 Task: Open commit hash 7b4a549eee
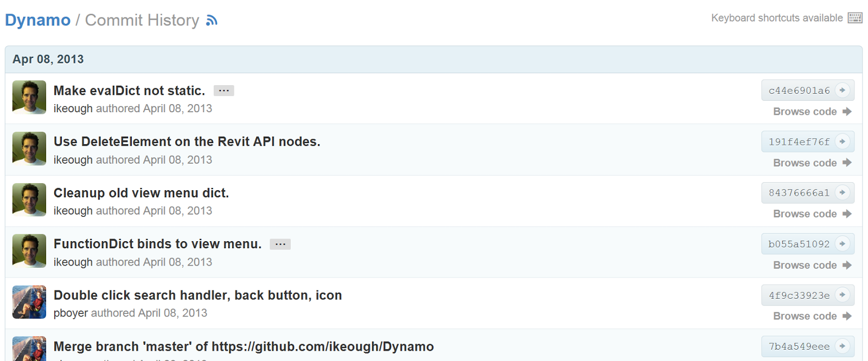point(799,346)
